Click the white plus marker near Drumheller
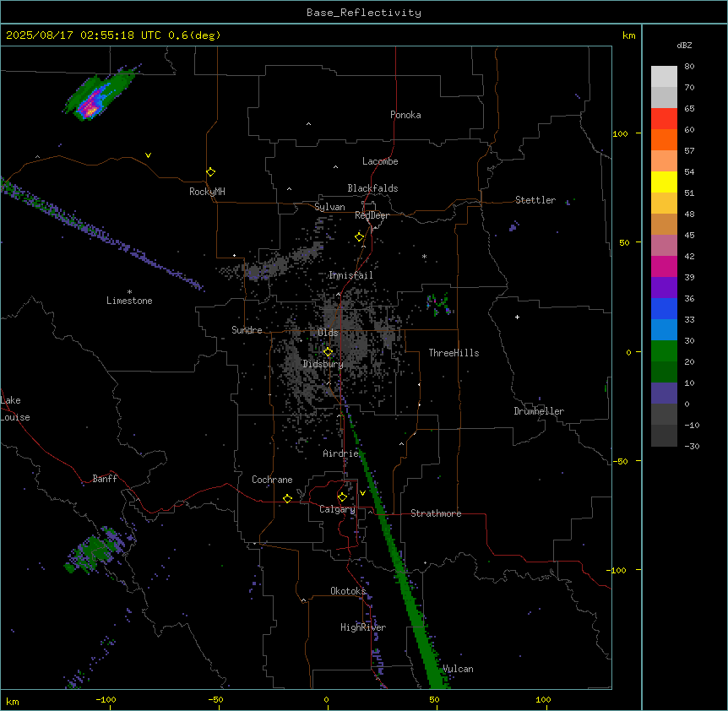The width and height of the screenshot is (728, 711). pos(517,317)
